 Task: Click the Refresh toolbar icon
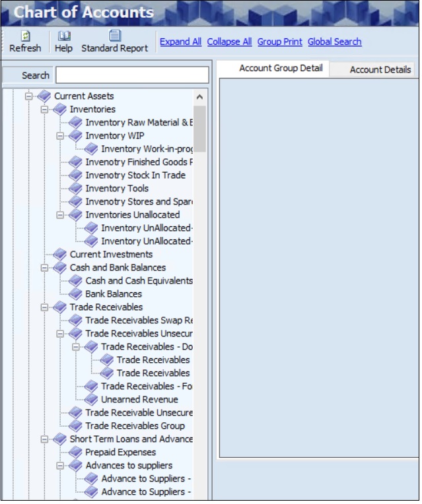click(25, 36)
